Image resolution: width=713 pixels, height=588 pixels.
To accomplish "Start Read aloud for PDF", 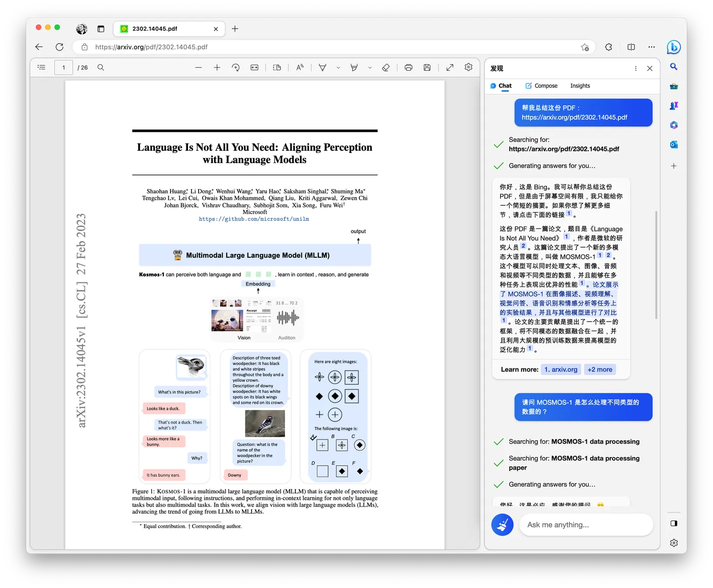I will pos(300,67).
